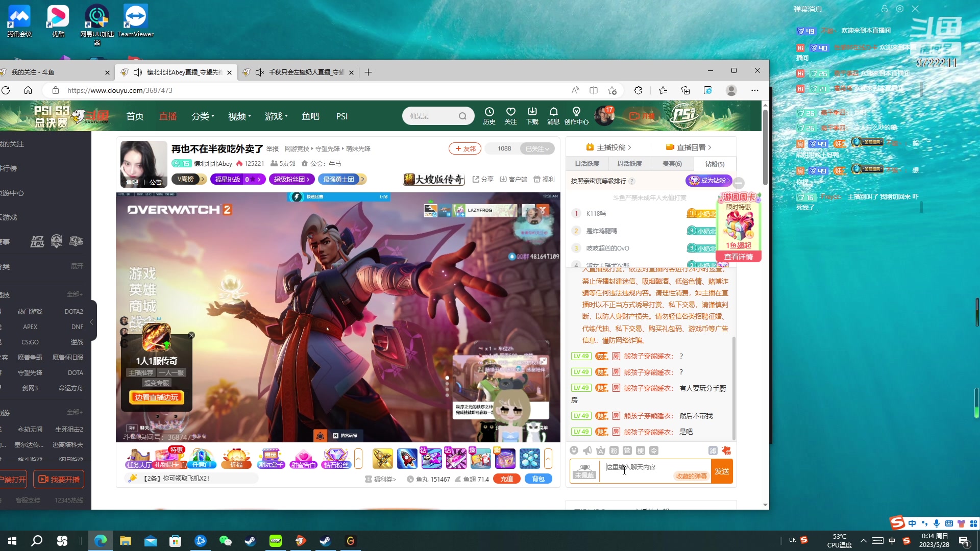Toggle the 已关注 follow state button
Viewport: 980px width, 551px height.
pyautogui.click(x=537, y=148)
